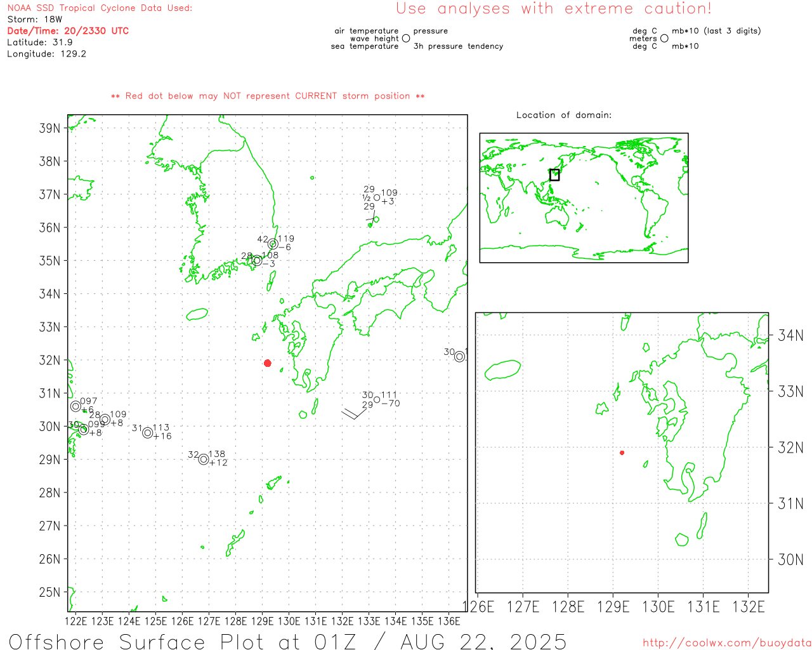812x650 pixels.
Task: Click the 34N label on the inset map
Action: click(790, 335)
